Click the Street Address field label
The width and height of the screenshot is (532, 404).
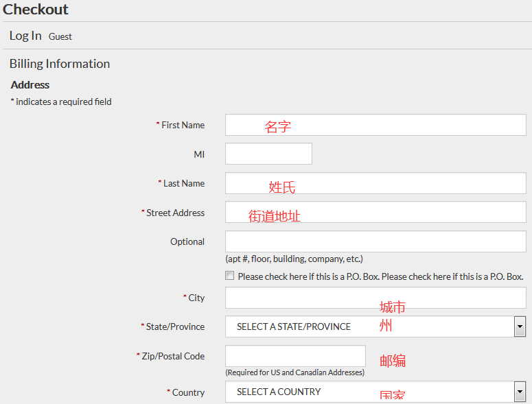point(175,213)
